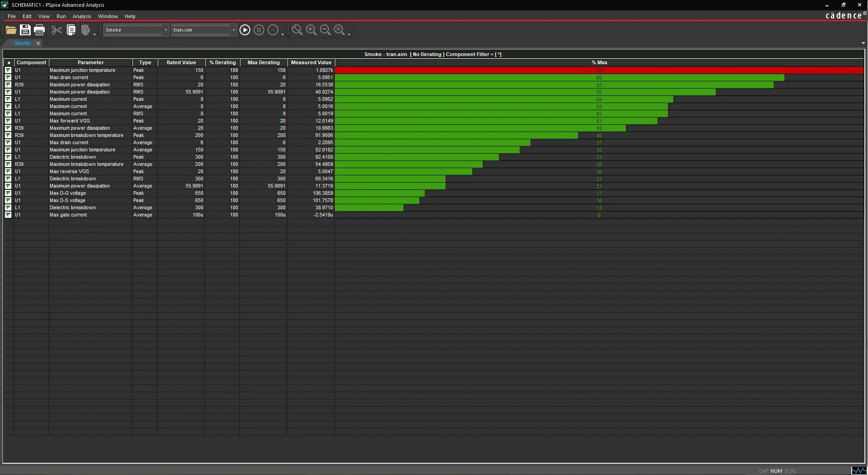Toggle flag on U1 Max reverse VGS row
The height and width of the screenshot is (475, 868).
tap(8, 171)
